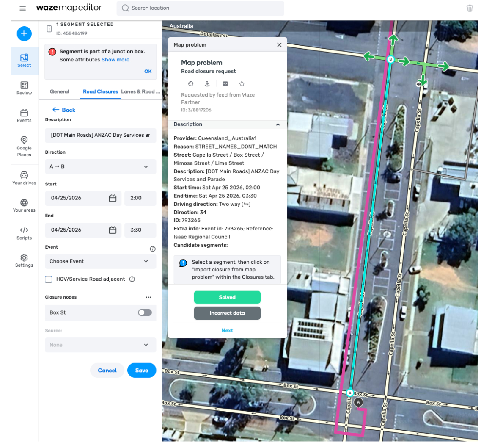
Task: Cancel the road closure edit
Action: click(107, 371)
